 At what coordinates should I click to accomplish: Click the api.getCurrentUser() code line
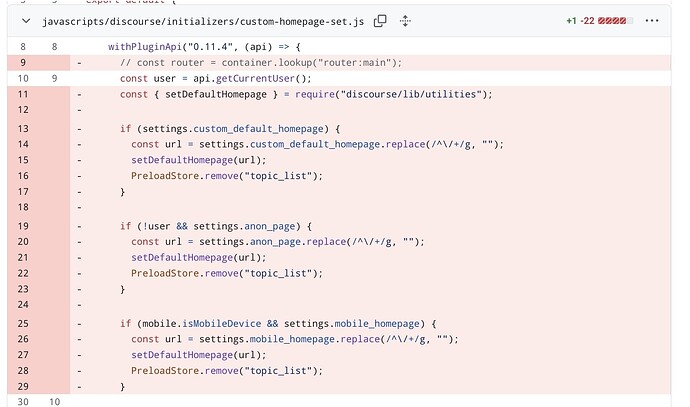[216, 79]
